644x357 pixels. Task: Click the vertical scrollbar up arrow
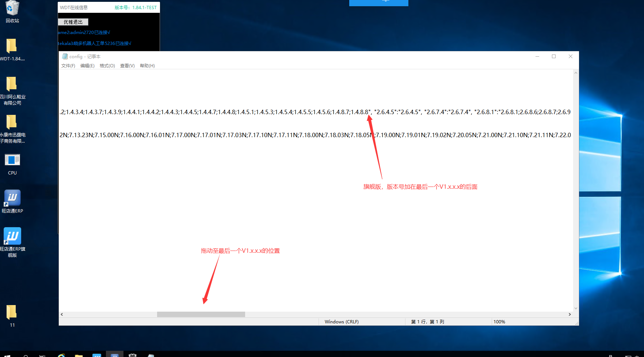click(x=576, y=73)
